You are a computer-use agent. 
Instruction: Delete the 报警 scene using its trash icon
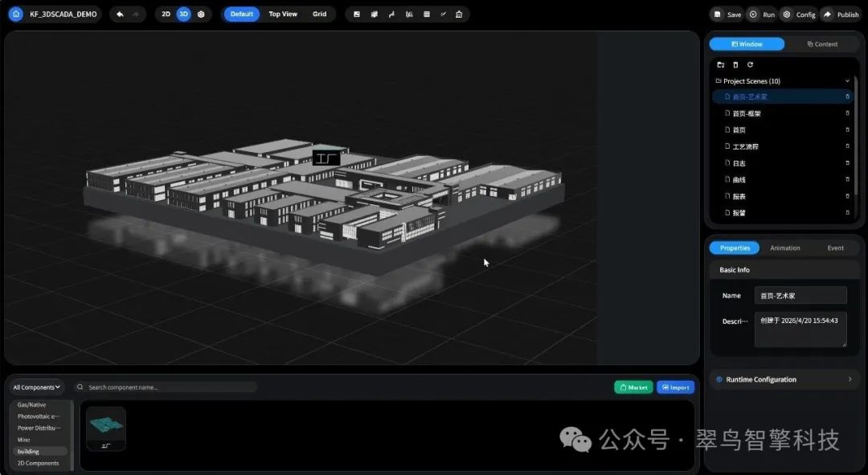[847, 213]
